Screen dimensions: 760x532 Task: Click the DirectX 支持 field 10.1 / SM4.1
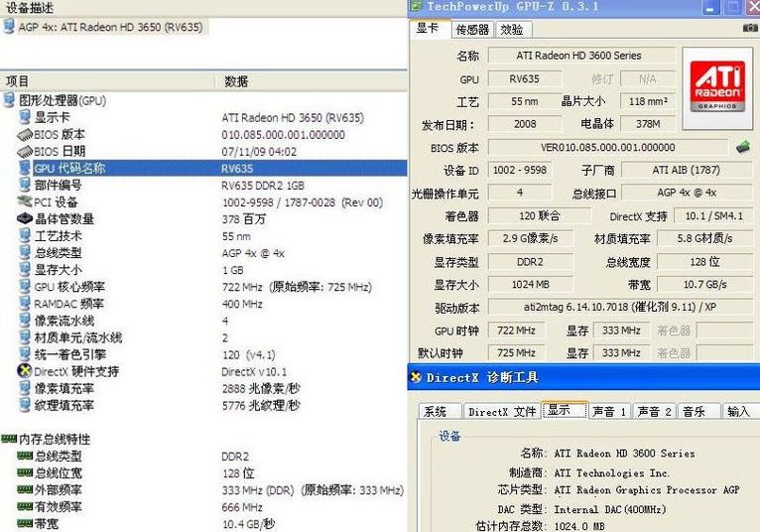pos(713,215)
